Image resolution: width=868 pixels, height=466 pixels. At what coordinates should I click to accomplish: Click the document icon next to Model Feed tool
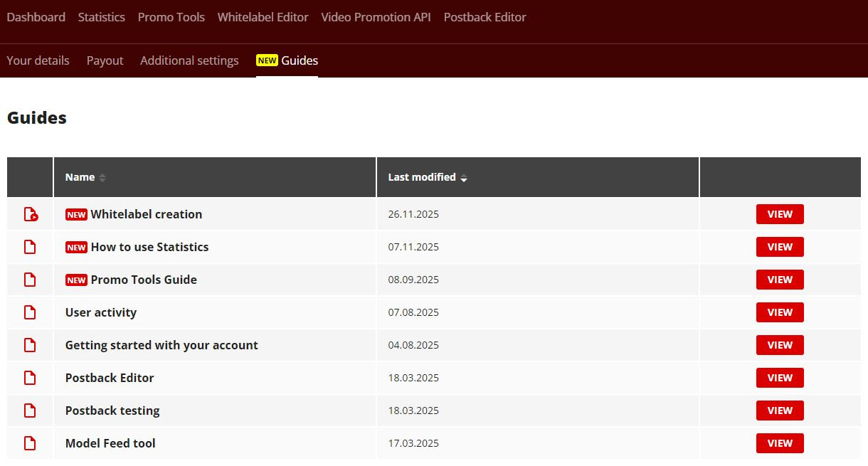coord(30,443)
